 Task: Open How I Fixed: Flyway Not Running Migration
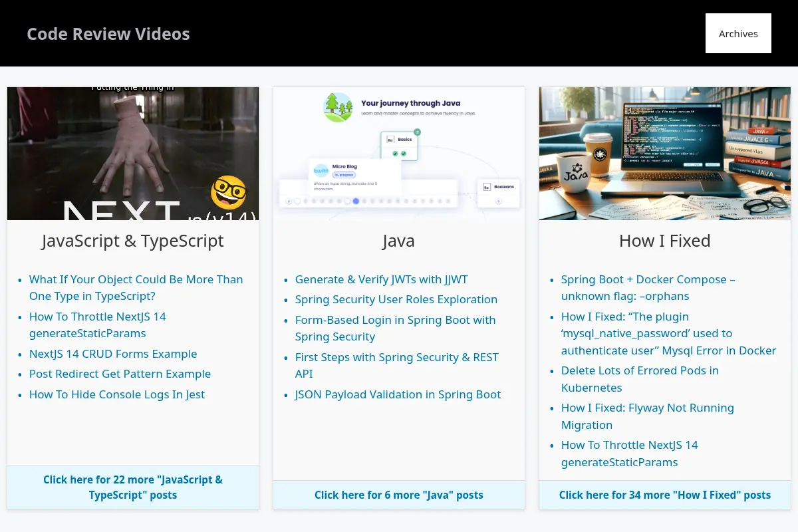click(x=648, y=416)
